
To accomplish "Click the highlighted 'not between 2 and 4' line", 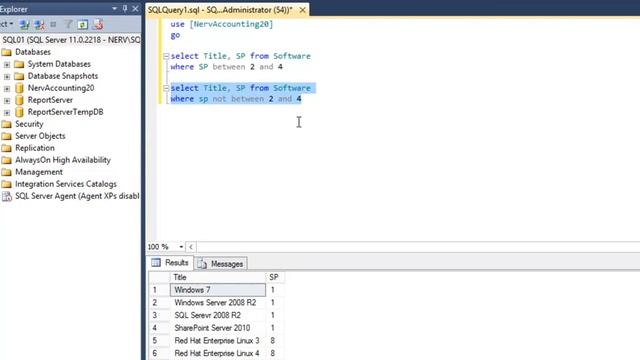I will point(236,99).
